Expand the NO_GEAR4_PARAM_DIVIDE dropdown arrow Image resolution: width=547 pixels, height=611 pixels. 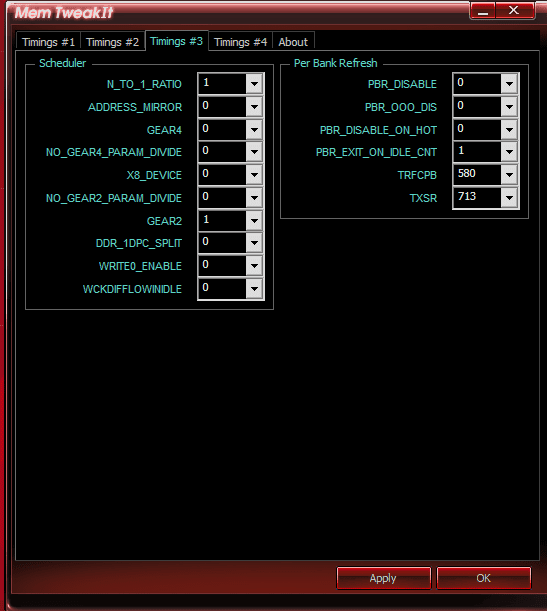[254, 152]
